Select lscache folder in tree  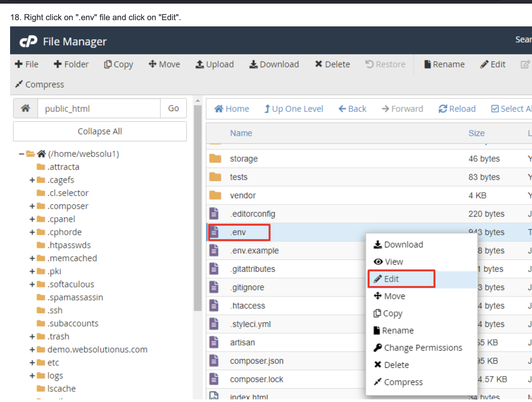[56, 389]
